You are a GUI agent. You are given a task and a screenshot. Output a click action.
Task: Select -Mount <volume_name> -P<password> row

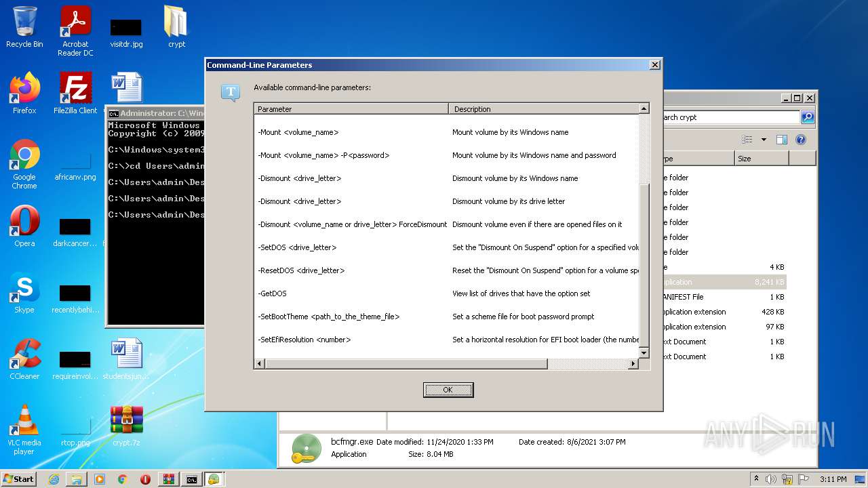pyautogui.click(x=447, y=155)
